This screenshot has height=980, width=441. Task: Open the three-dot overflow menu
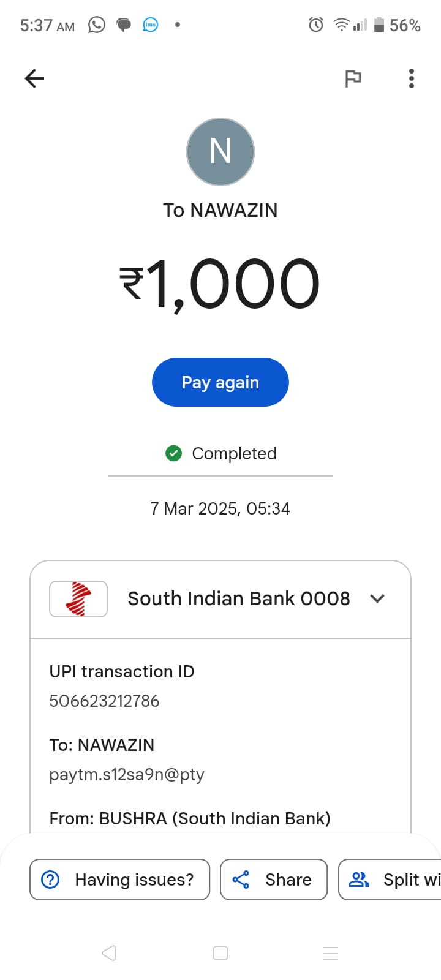point(412,78)
